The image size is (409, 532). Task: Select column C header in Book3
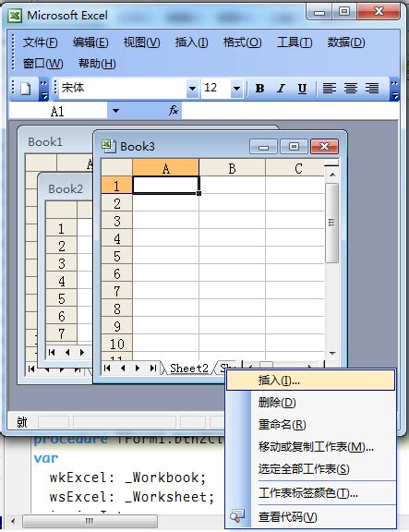(295, 168)
